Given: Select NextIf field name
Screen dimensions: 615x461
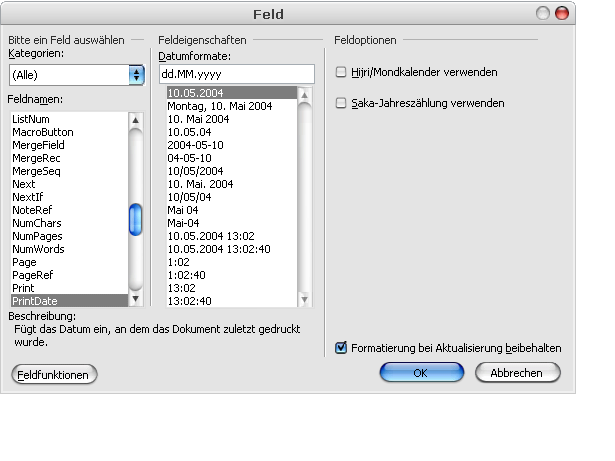Looking at the screenshot, I should [x=69, y=197].
